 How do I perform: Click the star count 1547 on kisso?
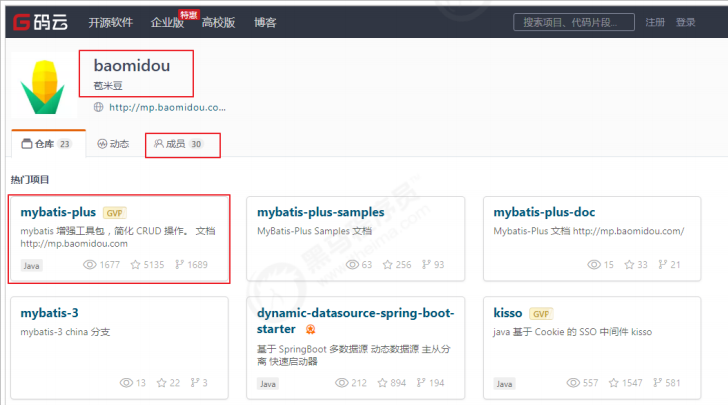tap(632, 383)
